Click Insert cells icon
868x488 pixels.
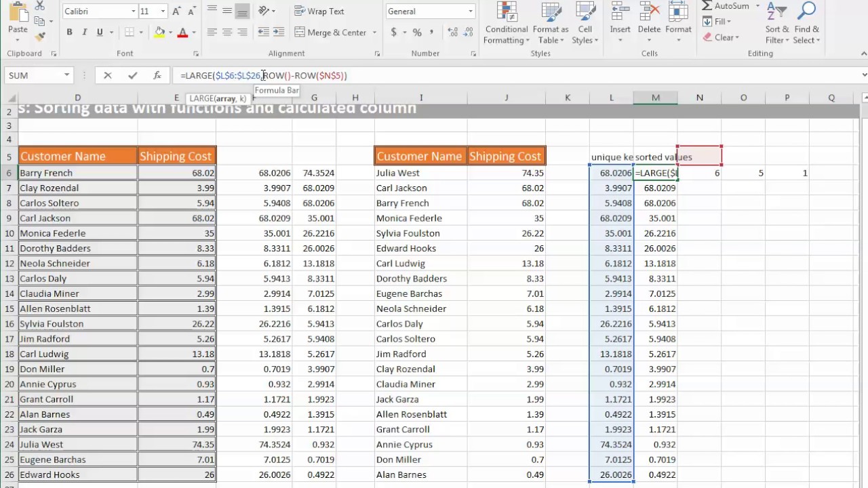pos(620,11)
